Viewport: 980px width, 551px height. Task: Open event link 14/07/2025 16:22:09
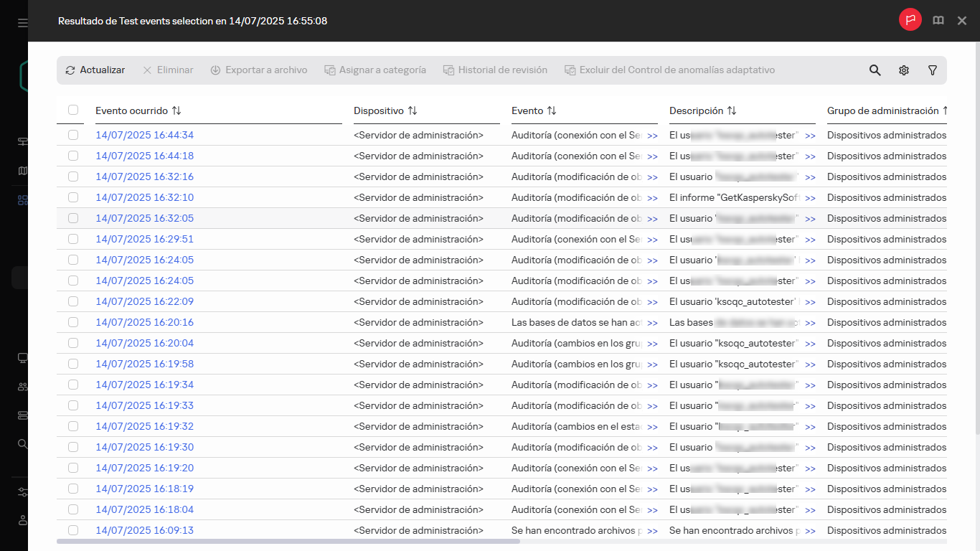[144, 301]
